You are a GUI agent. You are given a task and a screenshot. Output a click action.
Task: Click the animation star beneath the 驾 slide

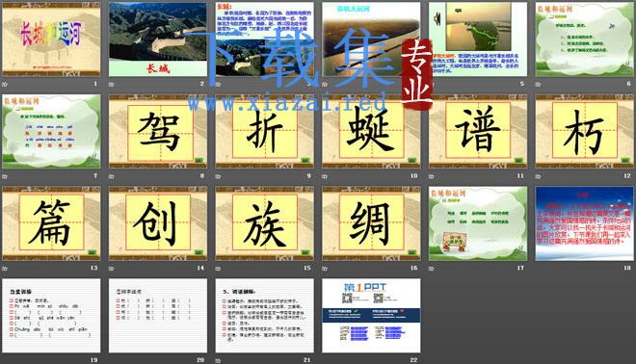(x=112, y=176)
